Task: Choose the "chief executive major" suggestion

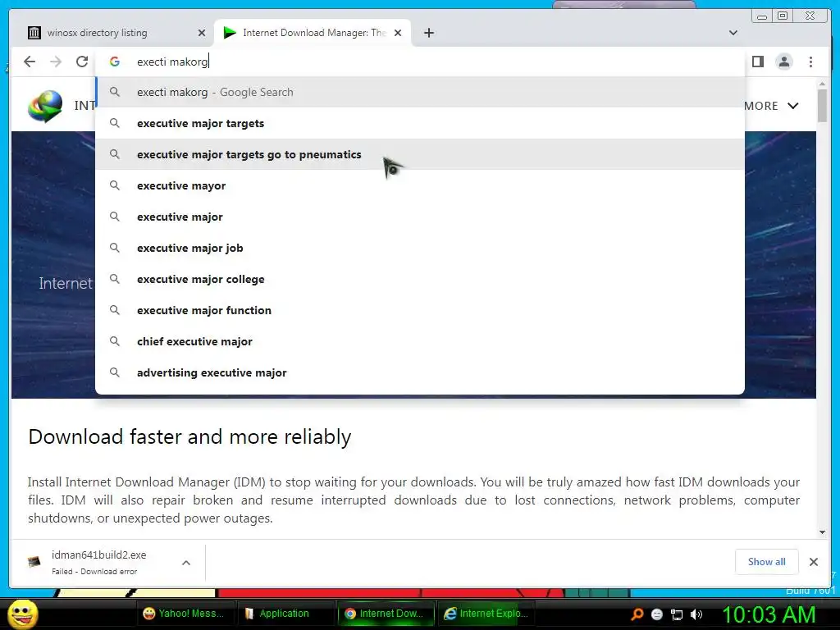Action: click(x=420, y=341)
